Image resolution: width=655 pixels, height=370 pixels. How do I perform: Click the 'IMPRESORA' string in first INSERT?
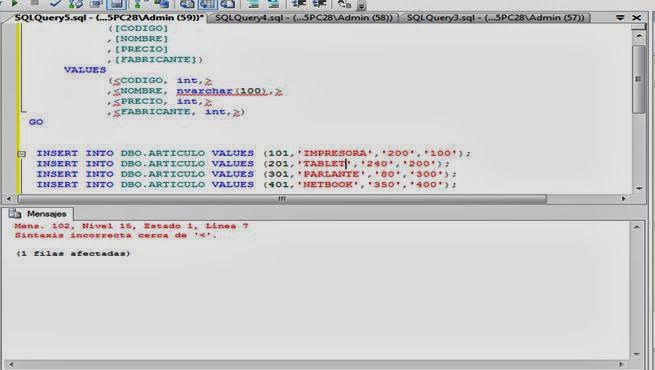pyautogui.click(x=334, y=153)
